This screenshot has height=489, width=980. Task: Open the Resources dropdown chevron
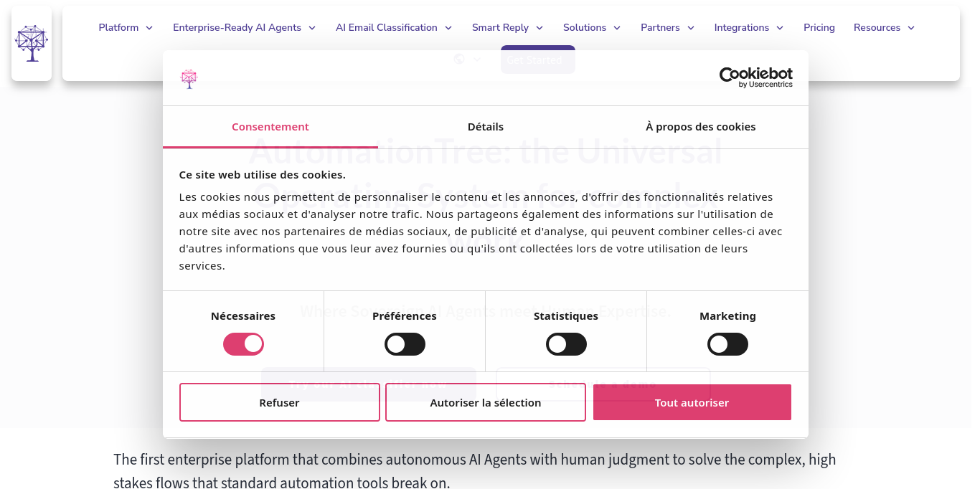[x=911, y=27]
